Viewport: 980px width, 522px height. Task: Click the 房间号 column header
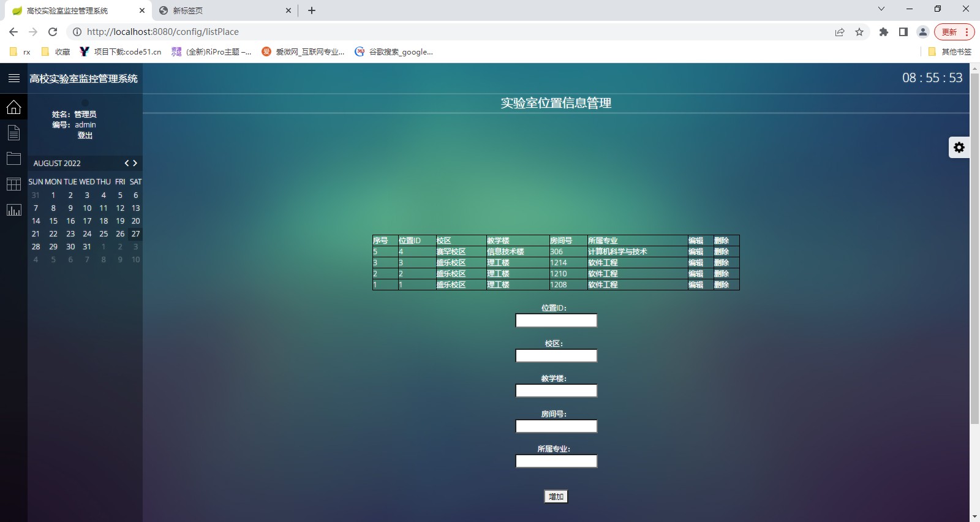[568, 241]
